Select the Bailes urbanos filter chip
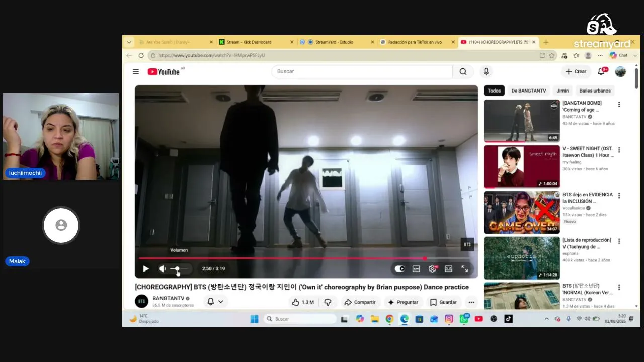Viewport: 644px width, 362px height. tap(595, 90)
